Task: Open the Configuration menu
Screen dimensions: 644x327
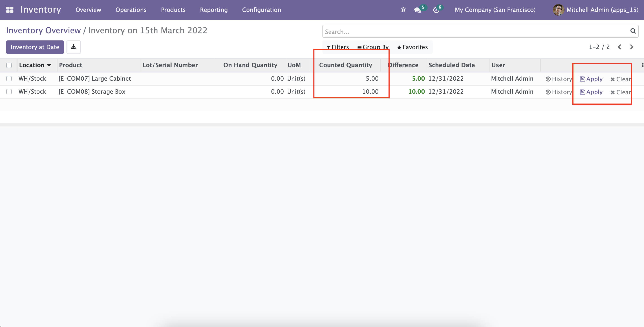Action: [261, 10]
